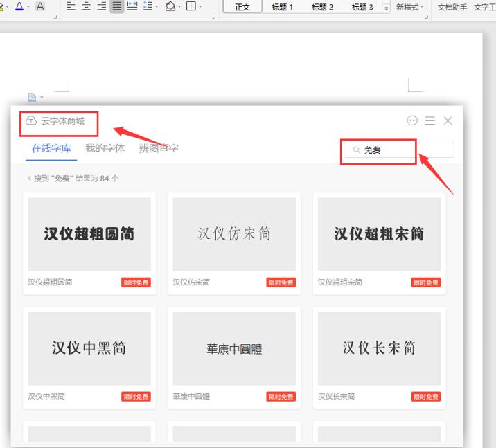This screenshot has height=448, width=496.
Task: Open page navigation document icon
Action: (32, 98)
